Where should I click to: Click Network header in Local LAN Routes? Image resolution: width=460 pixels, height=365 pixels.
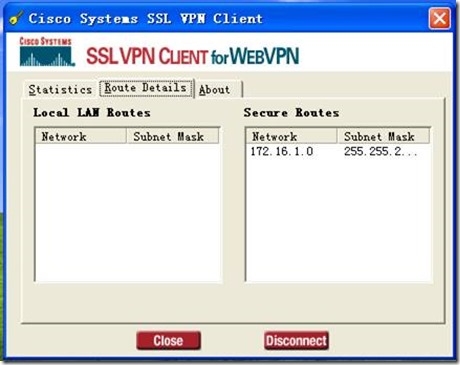tap(81, 136)
